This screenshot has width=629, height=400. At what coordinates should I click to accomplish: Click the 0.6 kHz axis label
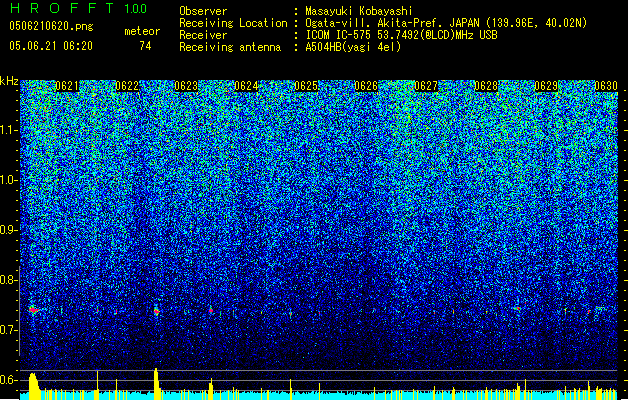[x=8, y=380]
